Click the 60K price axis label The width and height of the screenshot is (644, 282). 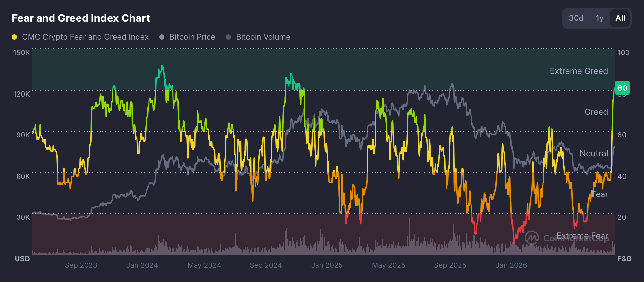click(x=23, y=176)
